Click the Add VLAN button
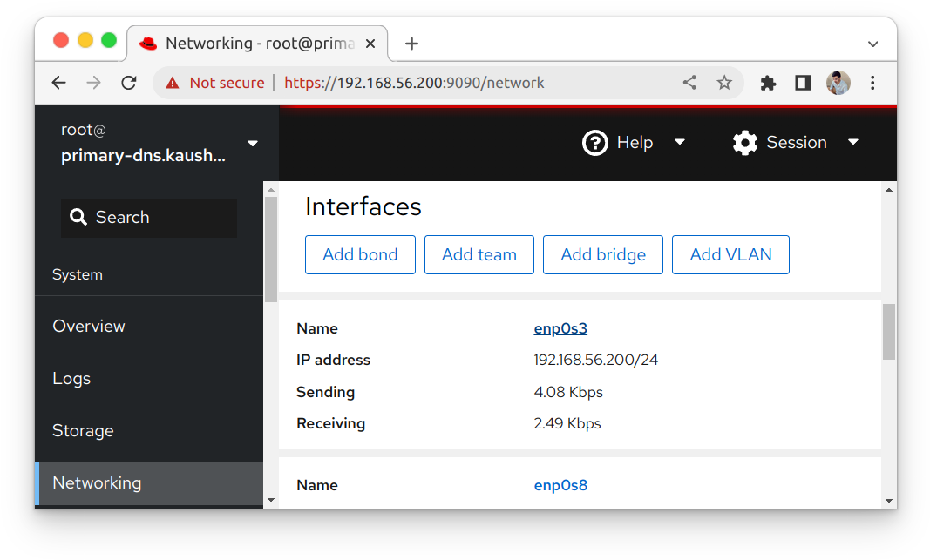The image size is (930, 560). point(730,254)
